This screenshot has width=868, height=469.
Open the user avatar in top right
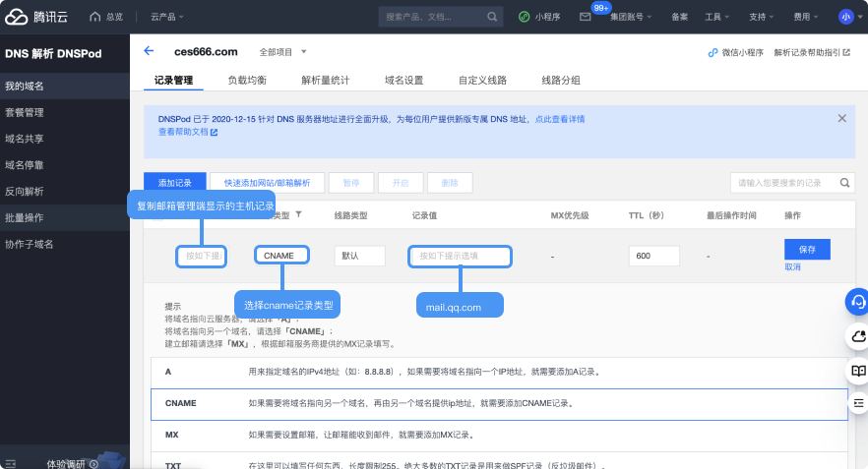pyautogui.click(x=845, y=17)
